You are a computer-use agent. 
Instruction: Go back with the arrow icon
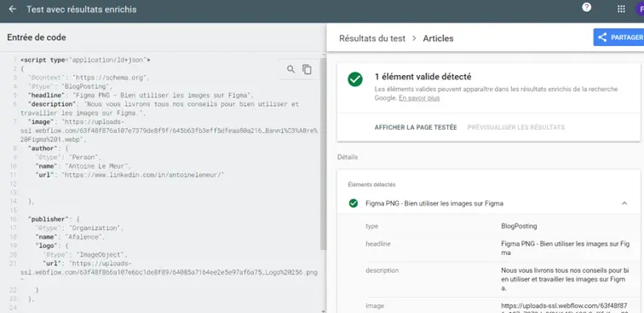(x=12, y=9)
